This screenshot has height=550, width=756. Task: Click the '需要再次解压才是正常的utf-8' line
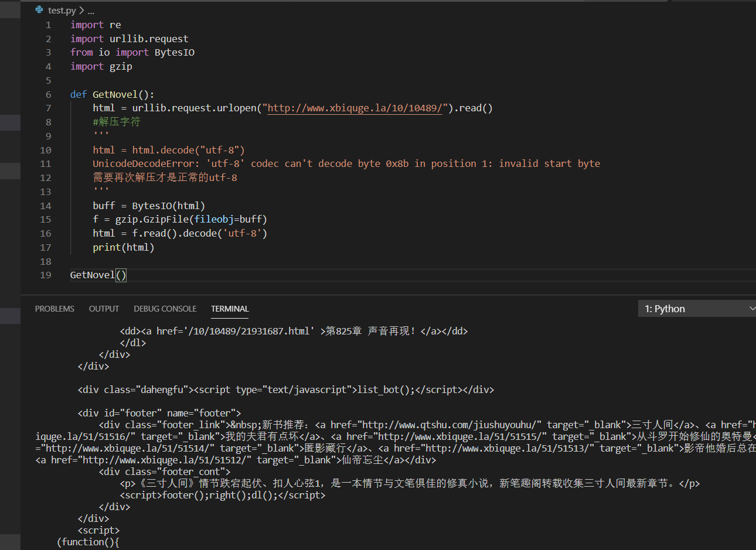click(x=165, y=178)
